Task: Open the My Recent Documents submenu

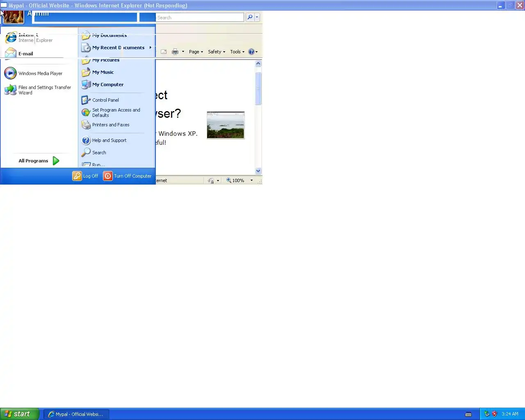Action: [116, 48]
